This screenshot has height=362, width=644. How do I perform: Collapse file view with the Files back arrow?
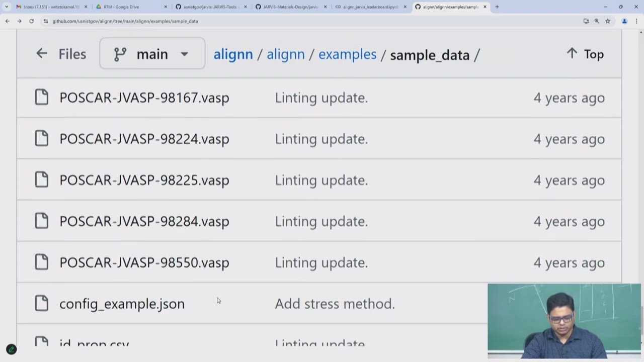coord(42,54)
